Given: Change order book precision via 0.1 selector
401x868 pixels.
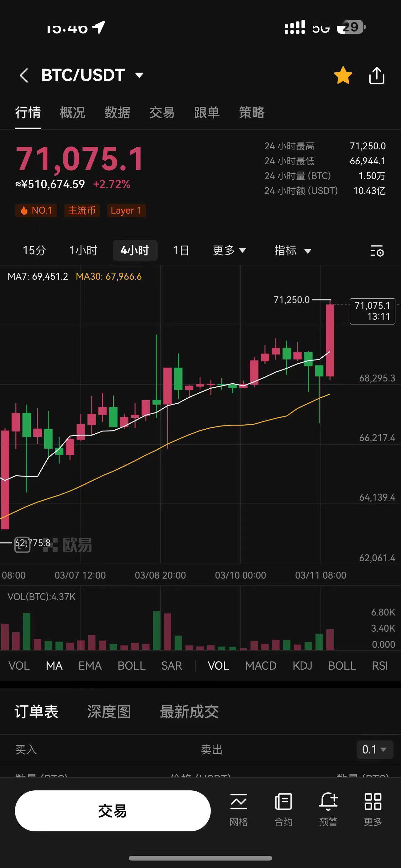Looking at the screenshot, I should [375, 750].
